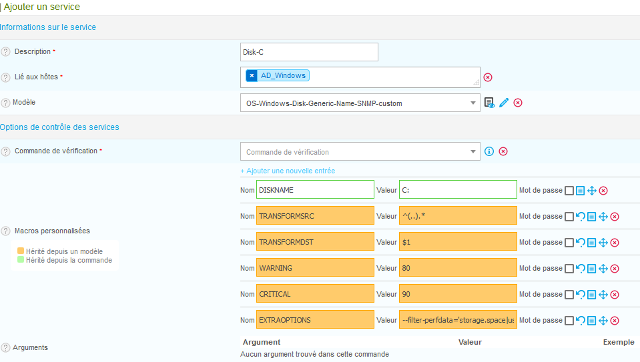Delete the TRANSFORMDST macro row
This screenshot has height=362, width=640.
[x=615, y=243]
